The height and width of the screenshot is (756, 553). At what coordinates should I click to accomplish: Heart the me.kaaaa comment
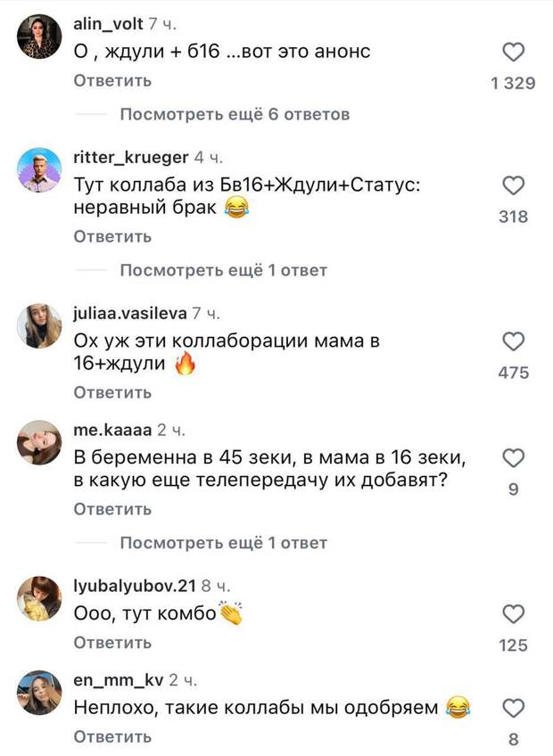click(x=513, y=458)
